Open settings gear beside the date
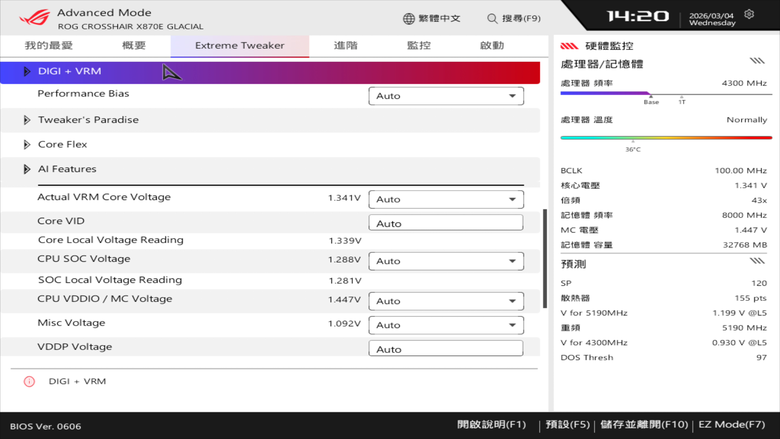The width and height of the screenshot is (780, 439). point(749,14)
